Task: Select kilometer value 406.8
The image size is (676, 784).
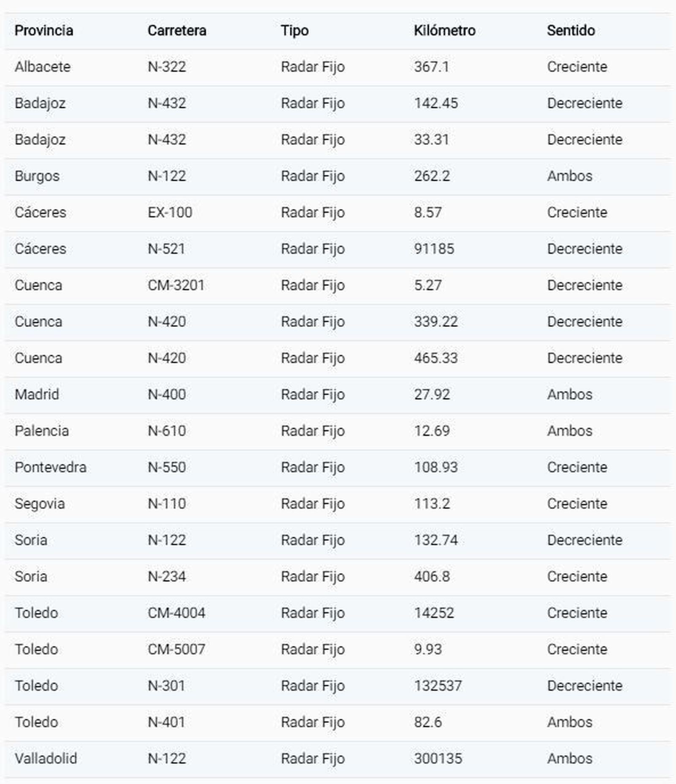Action: [x=432, y=576]
